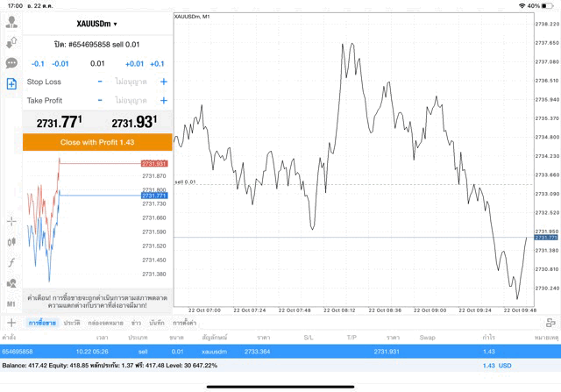561x392 pixels.
Task: Tap the Stop Loss input field
Action: [x=131, y=82]
